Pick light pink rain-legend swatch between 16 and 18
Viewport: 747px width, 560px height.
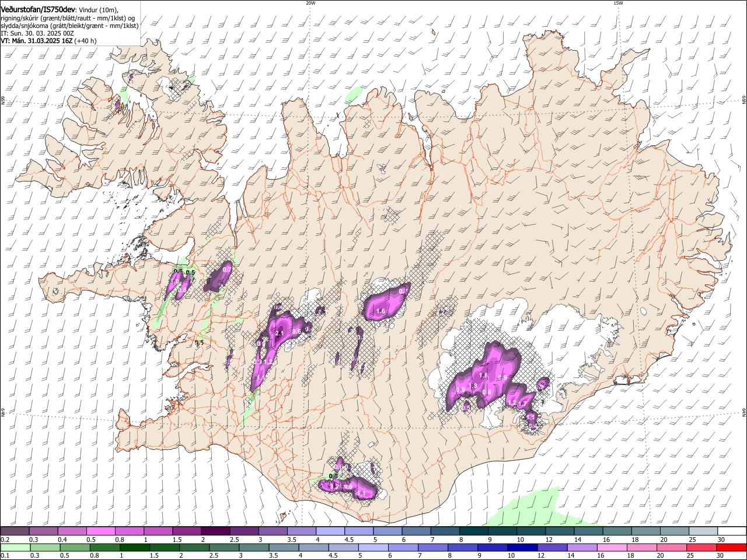pyautogui.click(x=614, y=547)
